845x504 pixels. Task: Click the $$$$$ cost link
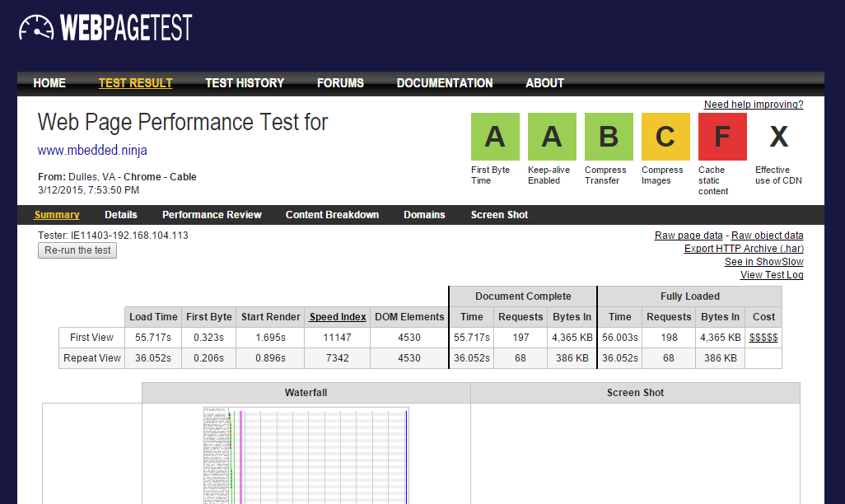[x=763, y=338]
